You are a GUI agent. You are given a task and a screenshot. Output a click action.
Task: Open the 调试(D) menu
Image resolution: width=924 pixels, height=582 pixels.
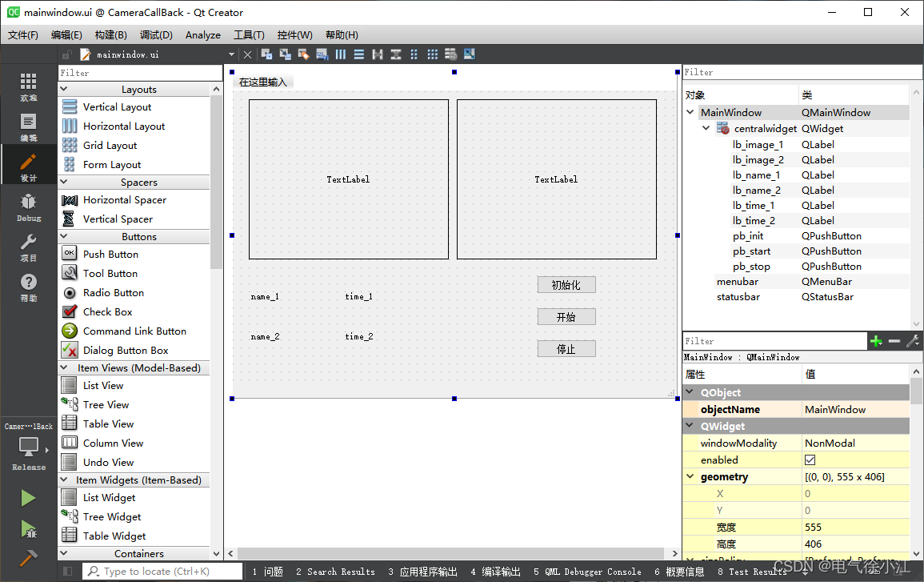pos(156,34)
